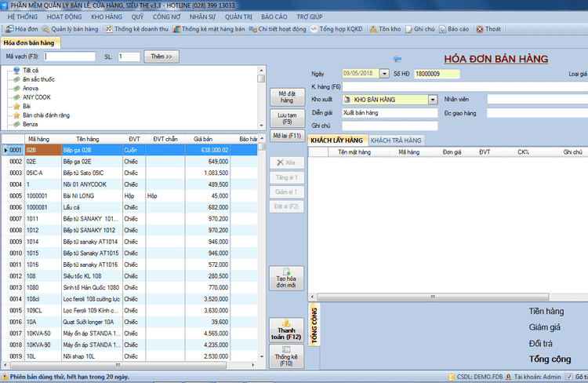
Task: Open the HỆ THỐNG menu
Action: (x=23, y=17)
